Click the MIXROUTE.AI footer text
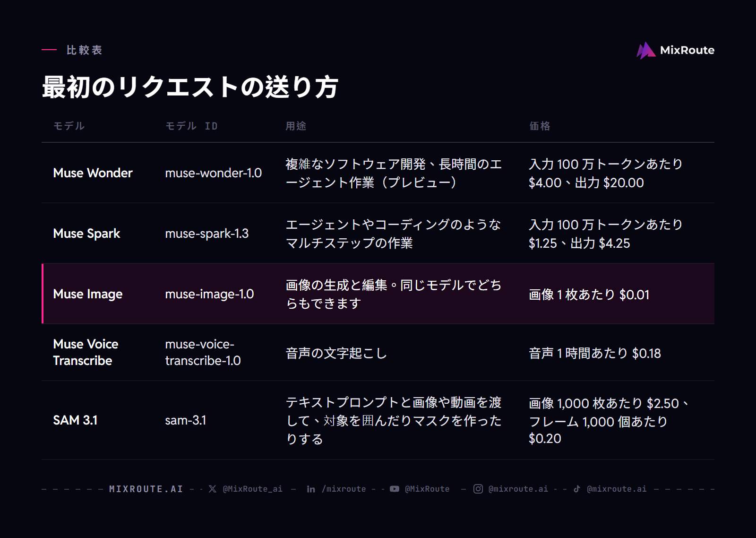Image resolution: width=756 pixels, height=538 pixels. [146, 489]
